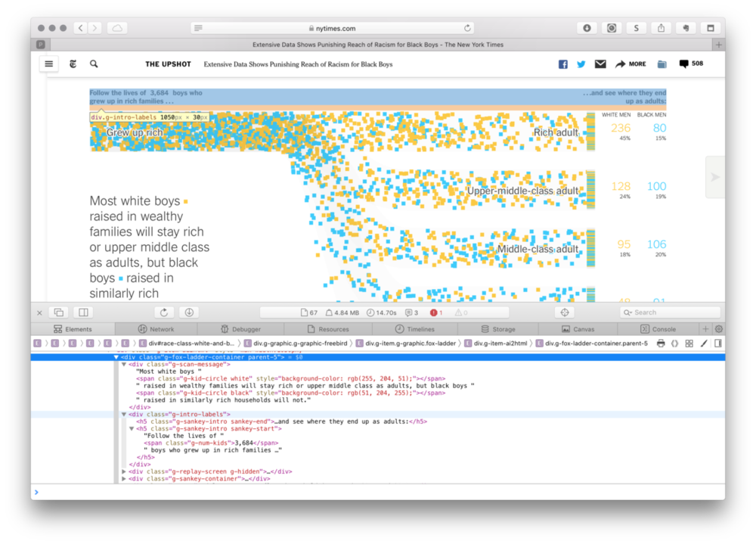Viewport: 756px width, 544px height.
Task: Download the web archive from the inspector
Action: click(x=189, y=312)
